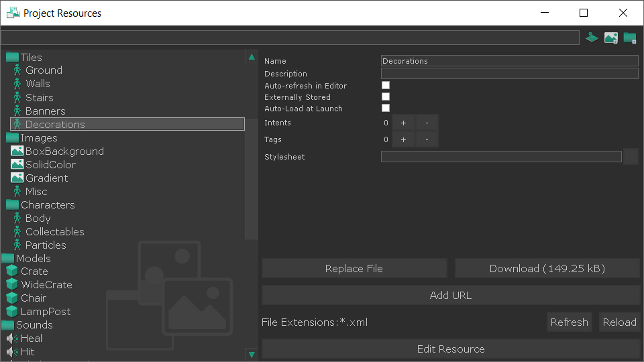Add an intent with the plus button
The width and height of the screenshot is (644, 362).
click(x=403, y=123)
